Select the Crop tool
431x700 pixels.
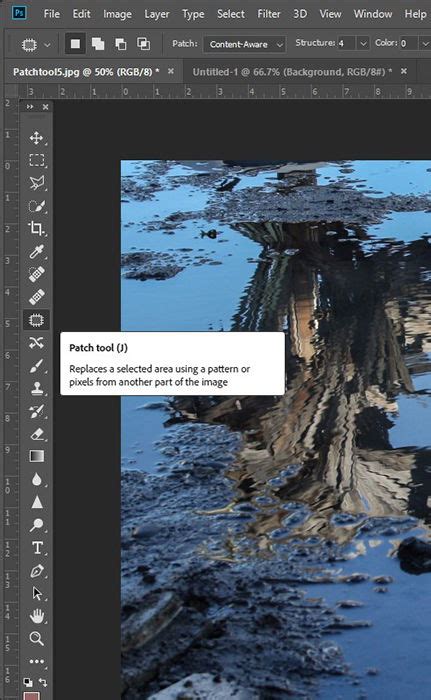tap(37, 229)
